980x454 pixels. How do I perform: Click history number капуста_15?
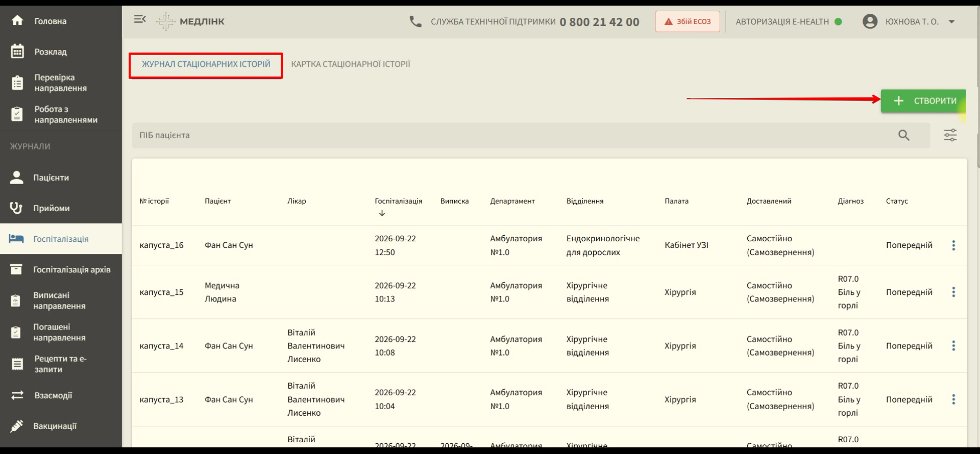tap(161, 292)
